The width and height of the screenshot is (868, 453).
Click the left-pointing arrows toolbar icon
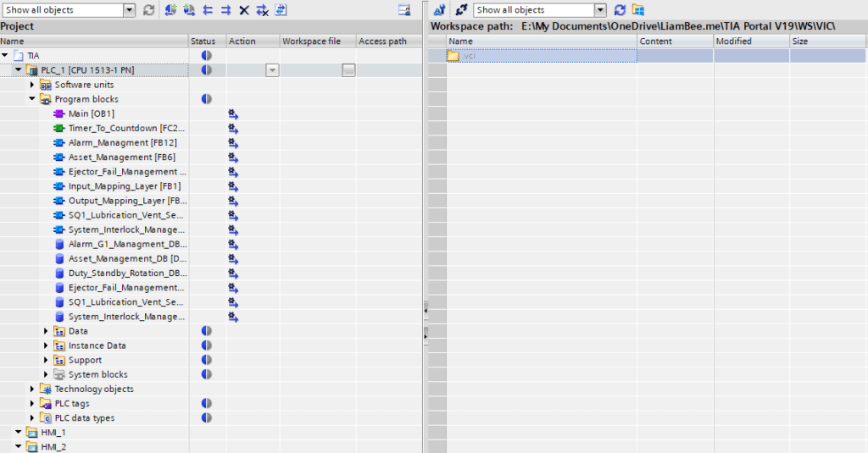coord(208,10)
